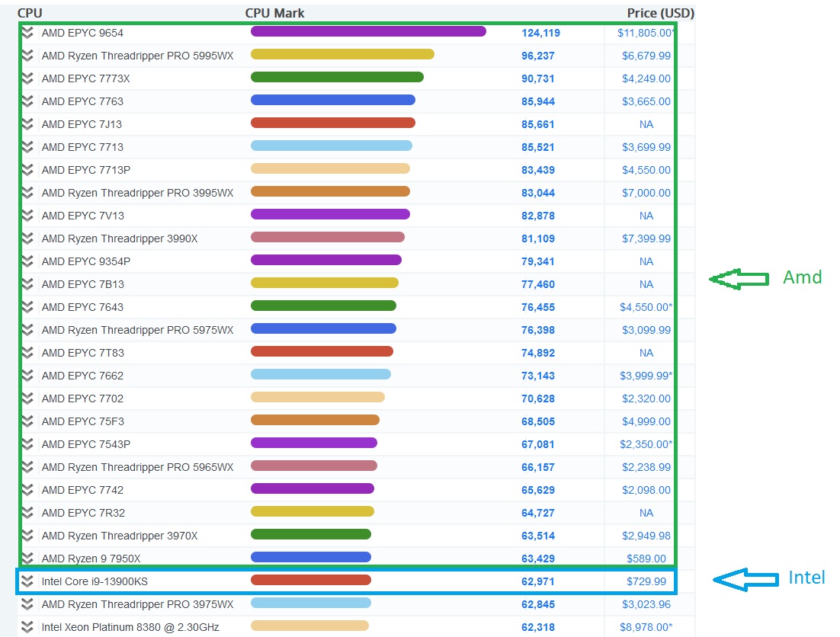The image size is (840, 637).
Task: Open the $589.00 Ryzen 9 7950X price
Action: (x=646, y=559)
